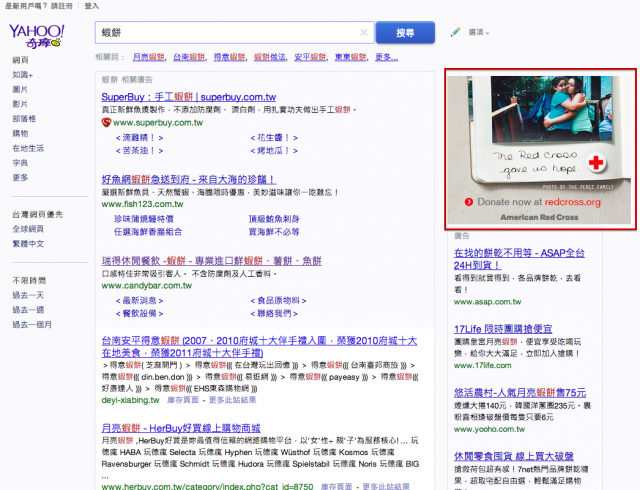Show more related terms via 更多...
This screenshot has height=490, width=640.
[x=387, y=57]
